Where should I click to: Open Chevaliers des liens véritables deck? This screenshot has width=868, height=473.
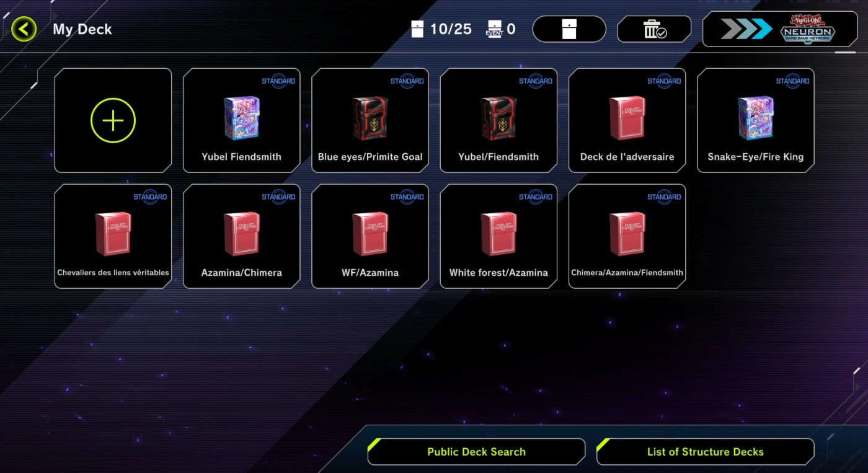pyautogui.click(x=113, y=236)
